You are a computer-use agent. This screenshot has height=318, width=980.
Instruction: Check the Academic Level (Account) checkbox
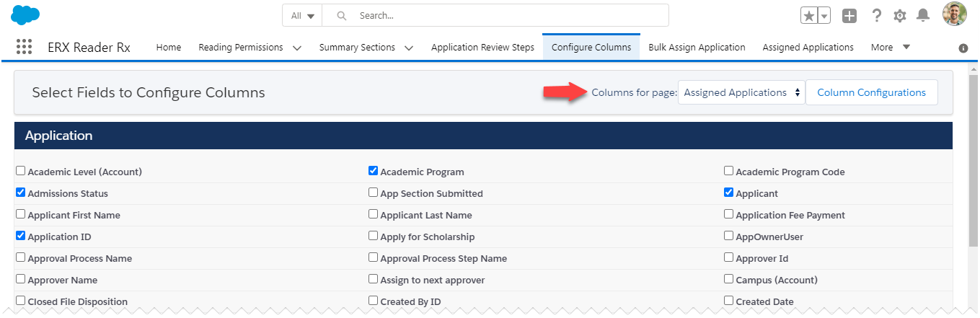[21, 172]
